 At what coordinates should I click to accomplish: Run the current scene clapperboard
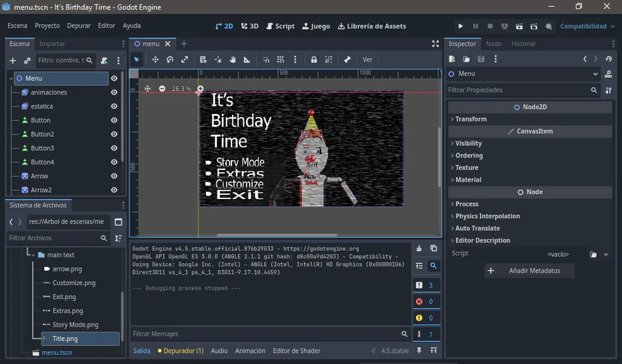[519, 26]
